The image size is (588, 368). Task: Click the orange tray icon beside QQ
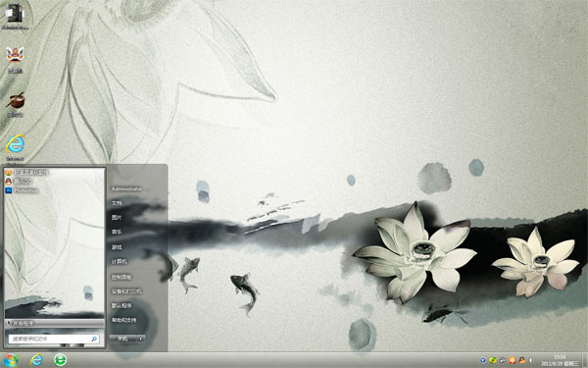click(513, 360)
